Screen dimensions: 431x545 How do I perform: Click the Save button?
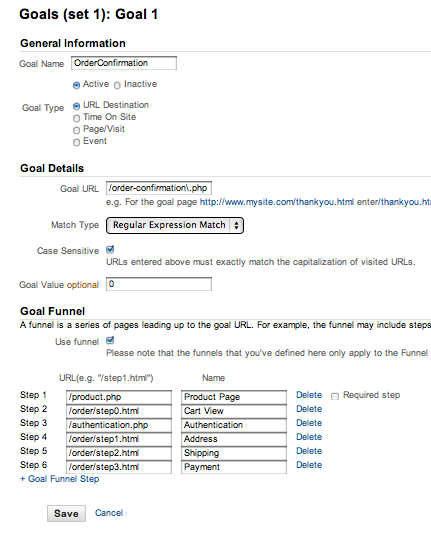(66, 513)
